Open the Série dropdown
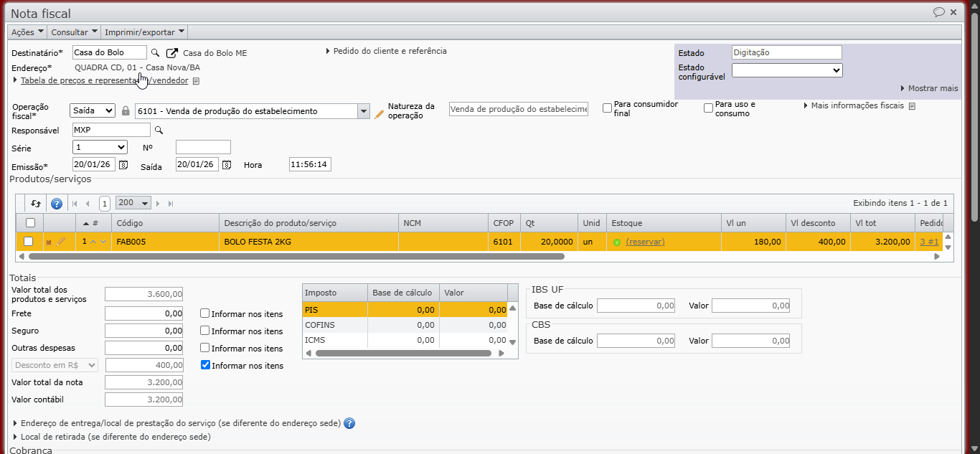 click(x=100, y=147)
